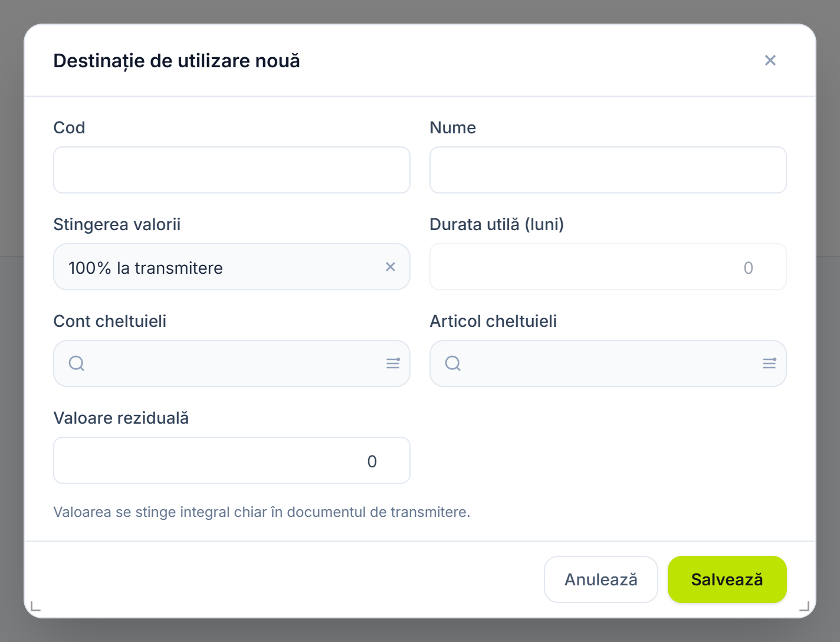Click the Cont cheltuieli search magnifier icon
Screen dimensions: 840x642
(x=77, y=363)
